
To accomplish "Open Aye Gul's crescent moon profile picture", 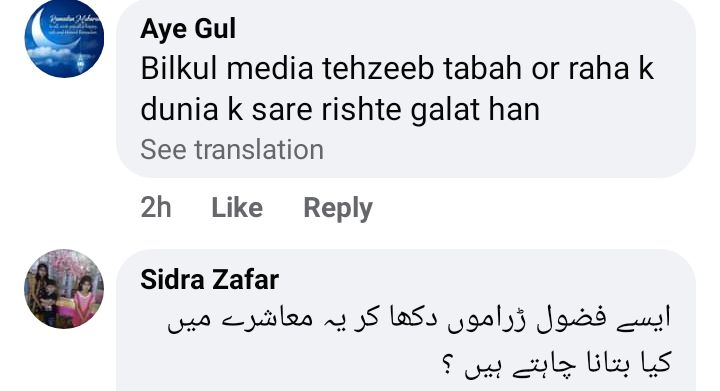I will tap(64, 38).
